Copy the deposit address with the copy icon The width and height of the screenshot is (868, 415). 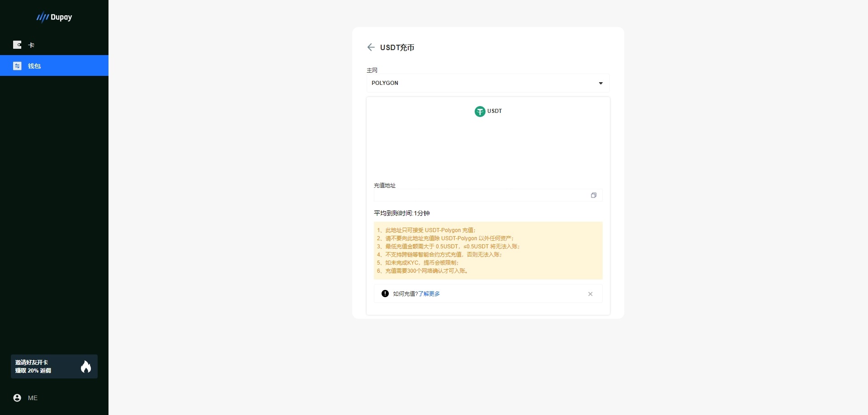coord(594,195)
